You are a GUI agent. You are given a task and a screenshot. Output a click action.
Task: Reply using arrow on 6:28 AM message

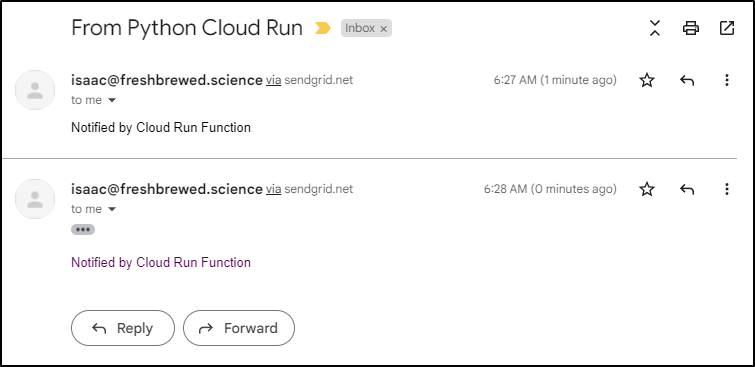687,190
